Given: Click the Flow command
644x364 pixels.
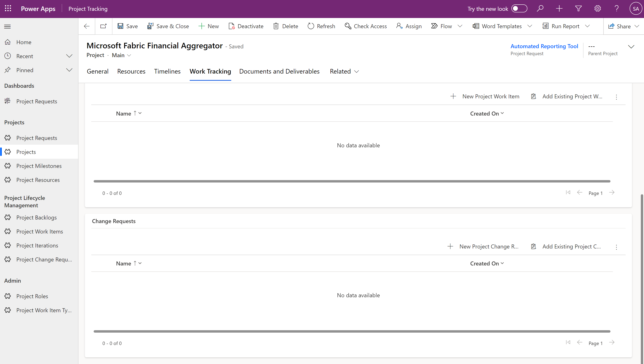Looking at the screenshot, I should tap(442, 26).
